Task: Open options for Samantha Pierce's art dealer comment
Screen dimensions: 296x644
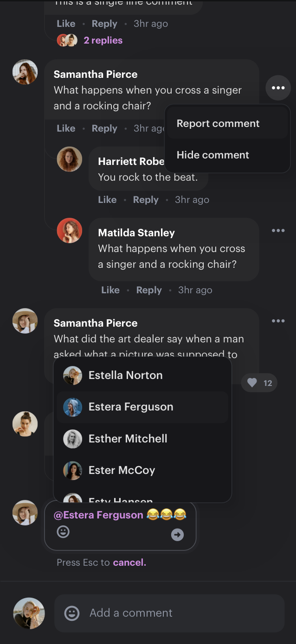Action: pos(278,321)
